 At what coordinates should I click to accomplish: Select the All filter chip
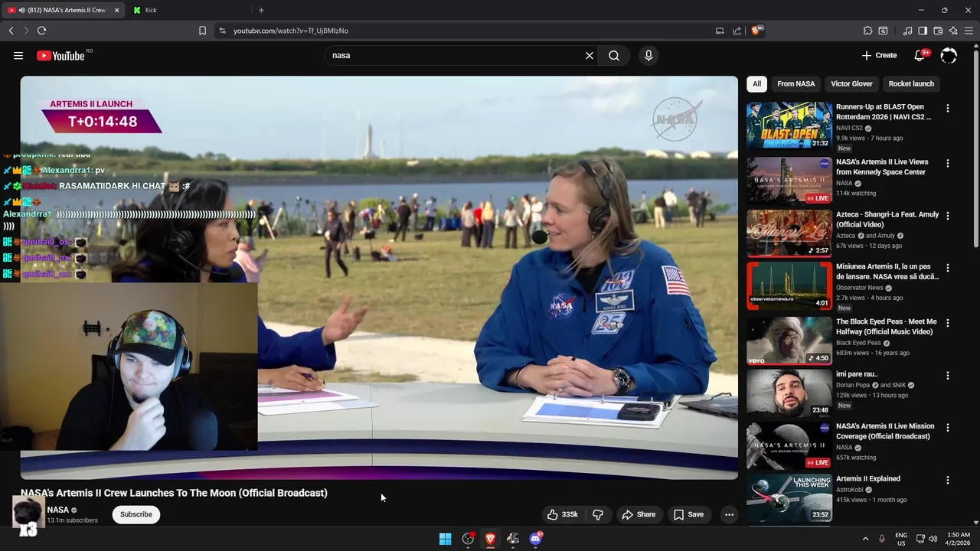(x=756, y=83)
